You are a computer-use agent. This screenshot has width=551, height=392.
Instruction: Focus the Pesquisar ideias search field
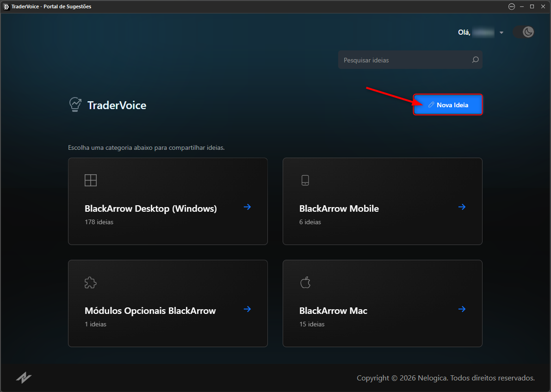coord(410,60)
